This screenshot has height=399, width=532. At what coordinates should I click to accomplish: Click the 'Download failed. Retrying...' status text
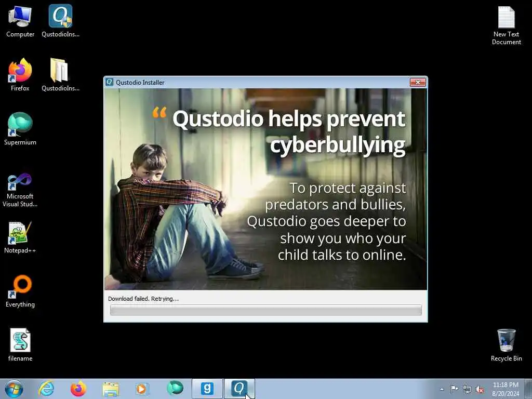(x=143, y=299)
